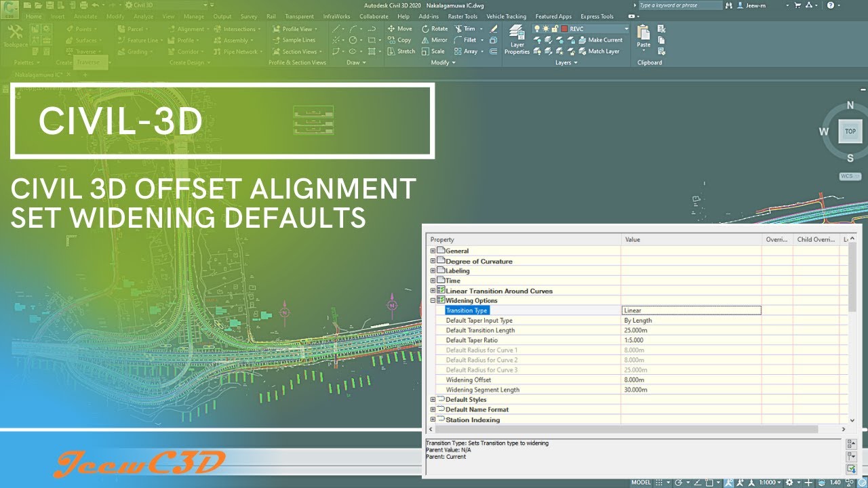Select the Mirror tool

coord(434,40)
